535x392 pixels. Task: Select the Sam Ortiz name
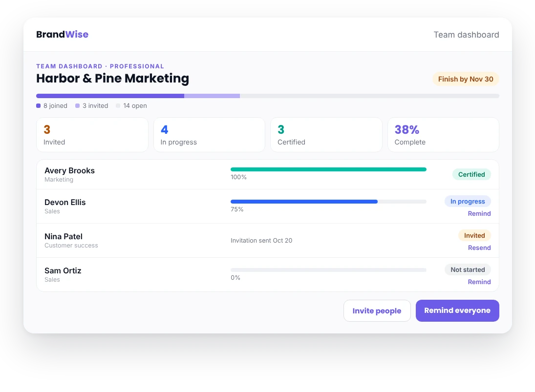(x=63, y=270)
